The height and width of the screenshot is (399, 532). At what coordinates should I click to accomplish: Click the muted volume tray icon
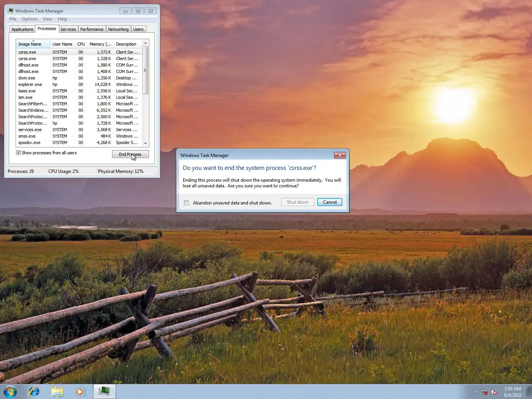pyautogui.click(x=494, y=392)
